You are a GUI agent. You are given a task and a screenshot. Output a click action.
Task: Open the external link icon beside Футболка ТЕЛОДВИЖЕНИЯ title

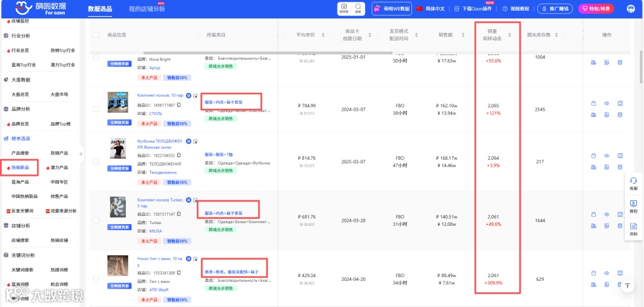coord(196,142)
